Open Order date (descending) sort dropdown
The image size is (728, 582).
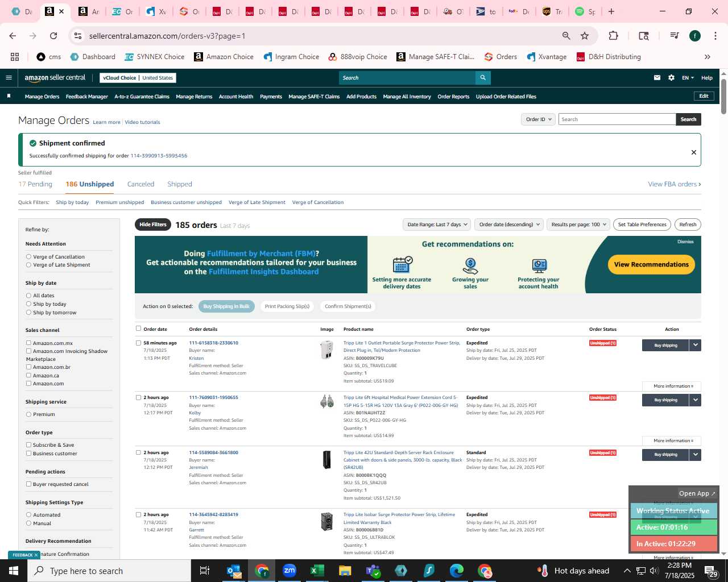tap(509, 225)
